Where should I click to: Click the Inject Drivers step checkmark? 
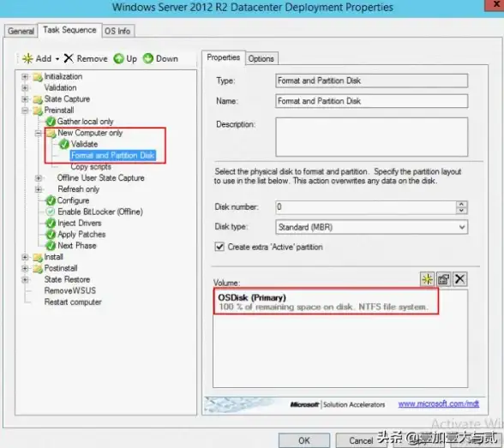point(51,223)
